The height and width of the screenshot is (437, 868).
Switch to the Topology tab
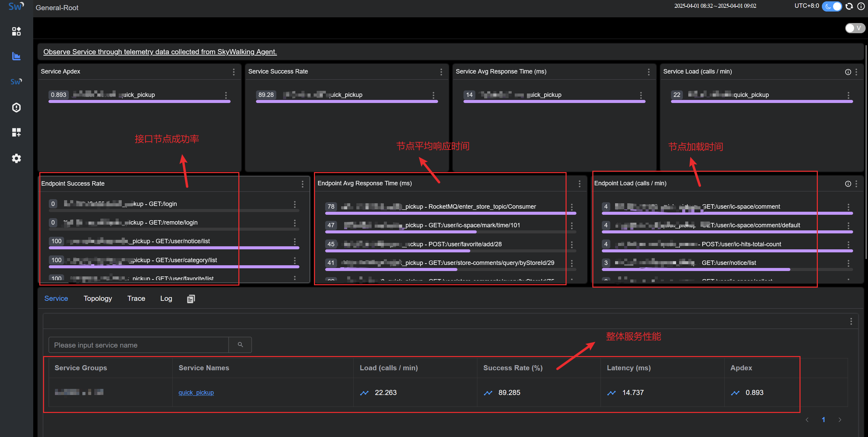(98, 298)
